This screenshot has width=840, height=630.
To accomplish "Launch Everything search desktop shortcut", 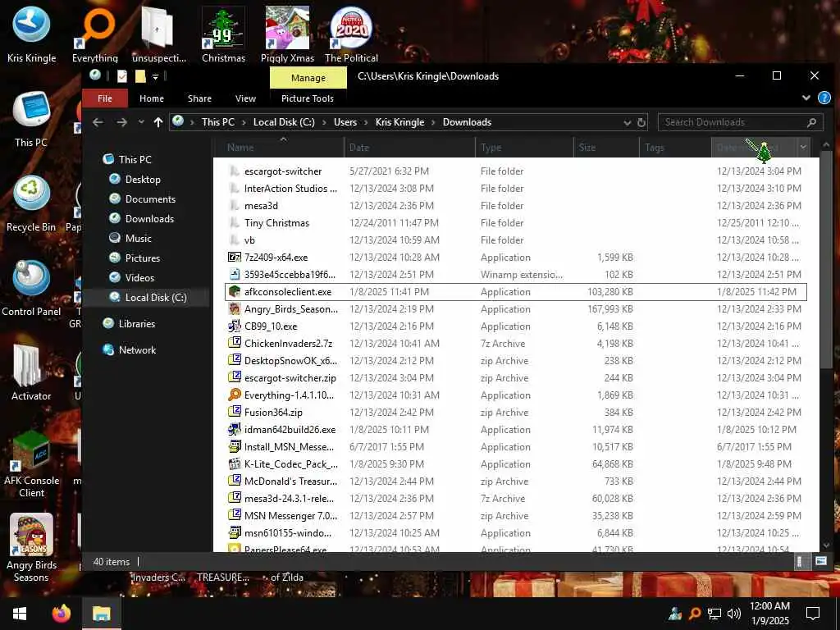I will pos(95,34).
